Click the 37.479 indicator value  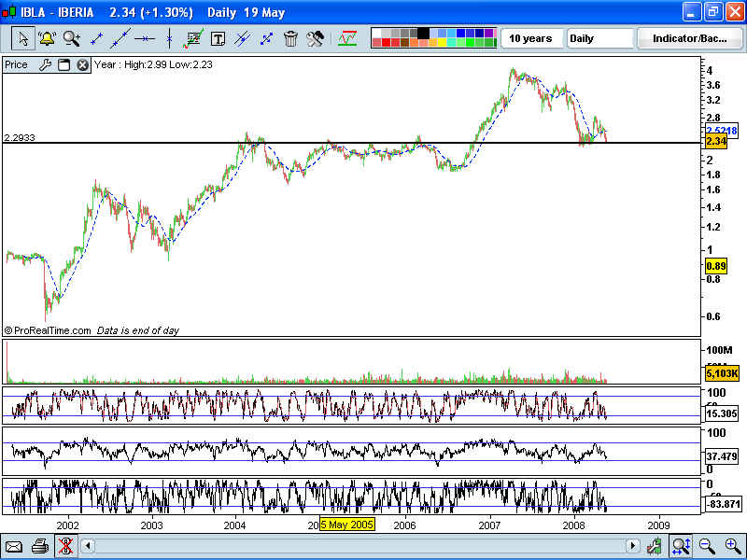point(722,456)
